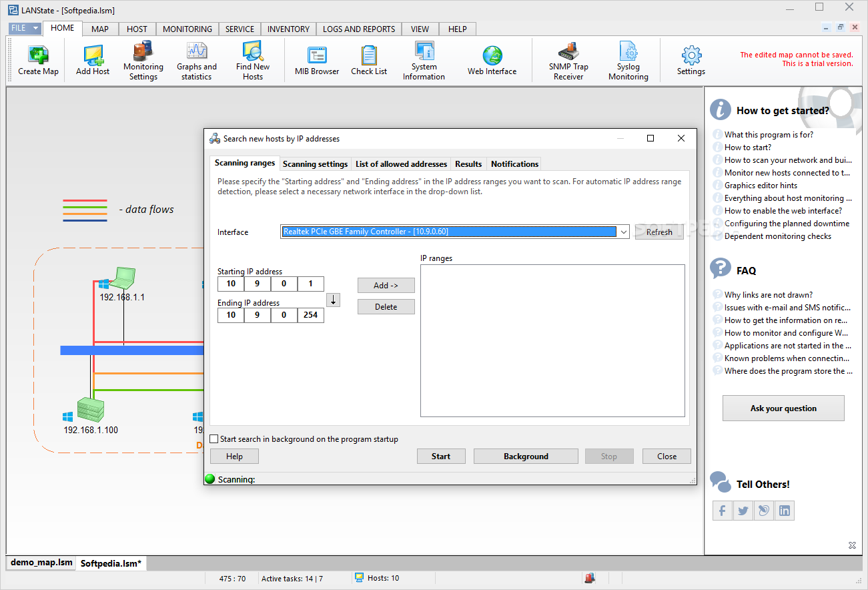Open the Web Interface tool
This screenshot has width=868, height=590.
coord(492,55)
